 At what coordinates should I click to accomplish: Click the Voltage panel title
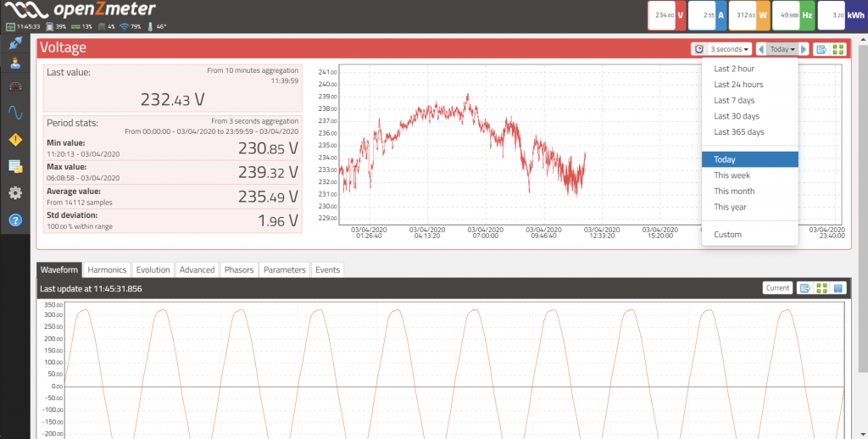click(63, 47)
